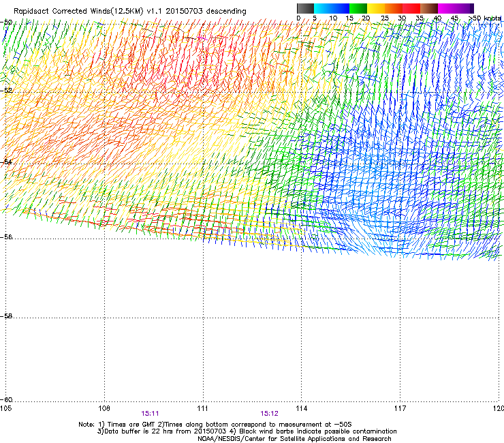Click the magenta 40-45 knots legend swatch
The height and width of the screenshot is (443, 504).
447,8
